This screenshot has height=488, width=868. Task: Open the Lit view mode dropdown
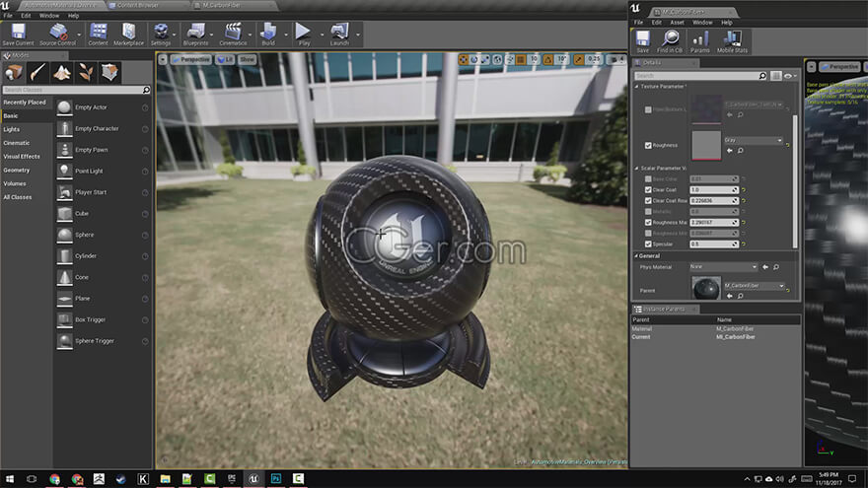(x=225, y=59)
